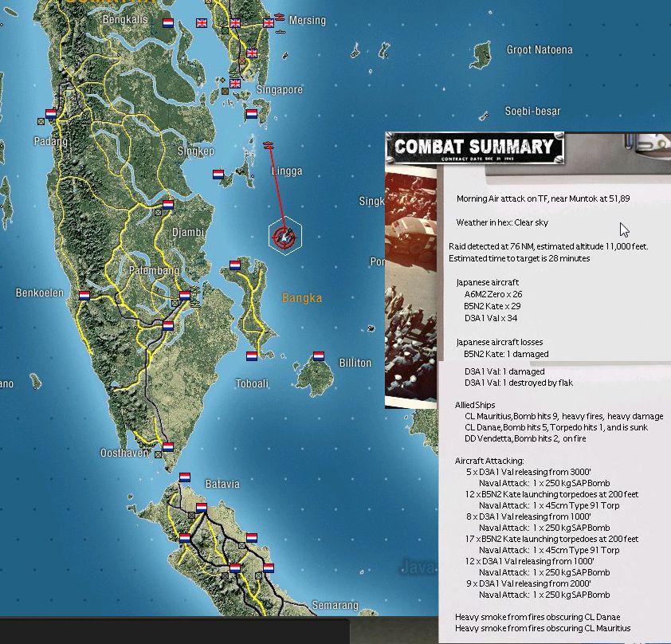Click the Groot Natoena island label
Image resolution: width=671 pixels, height=644 pixels.
(x=540, y=49)
